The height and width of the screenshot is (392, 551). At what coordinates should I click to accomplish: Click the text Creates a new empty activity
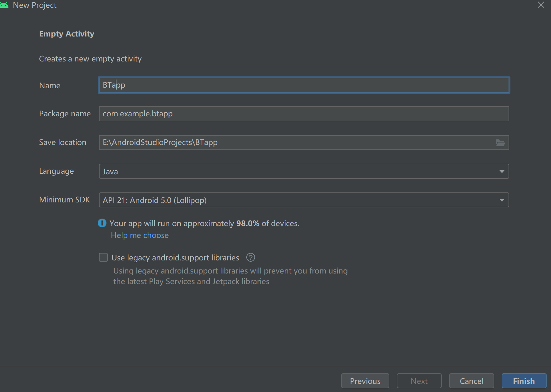click(x=90, y=59)
